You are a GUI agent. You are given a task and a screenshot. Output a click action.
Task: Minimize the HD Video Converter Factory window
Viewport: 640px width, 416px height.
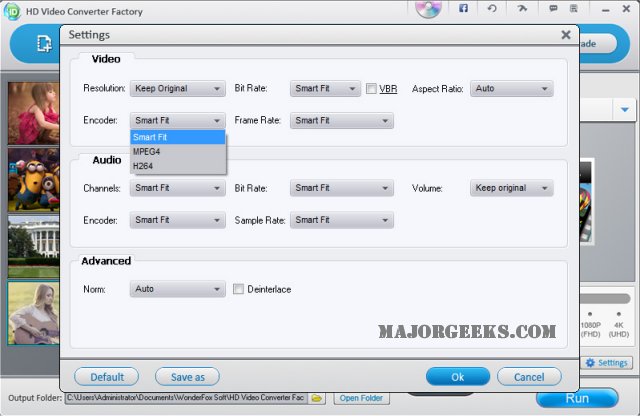point(606,9)
